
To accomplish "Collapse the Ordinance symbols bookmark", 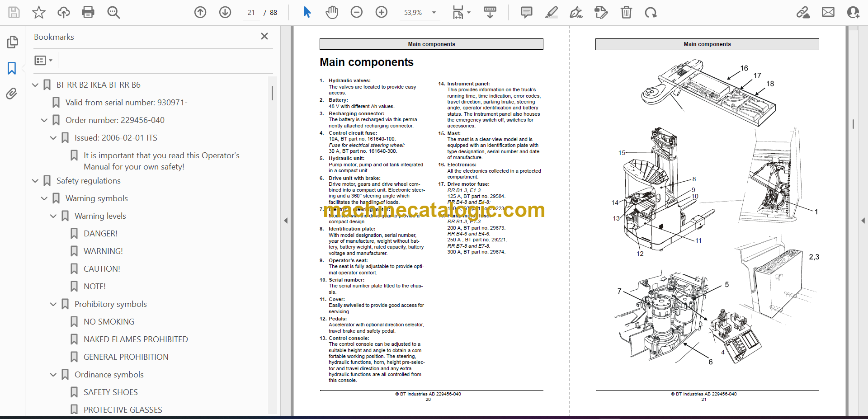I will tap(53, 375).
